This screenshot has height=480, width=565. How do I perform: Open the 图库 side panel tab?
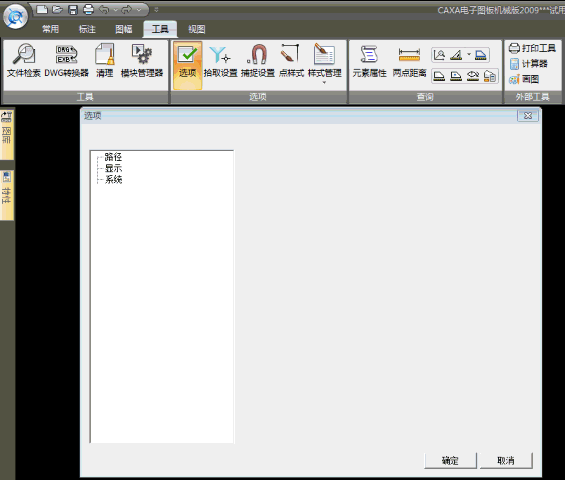(x=6, y=134)
